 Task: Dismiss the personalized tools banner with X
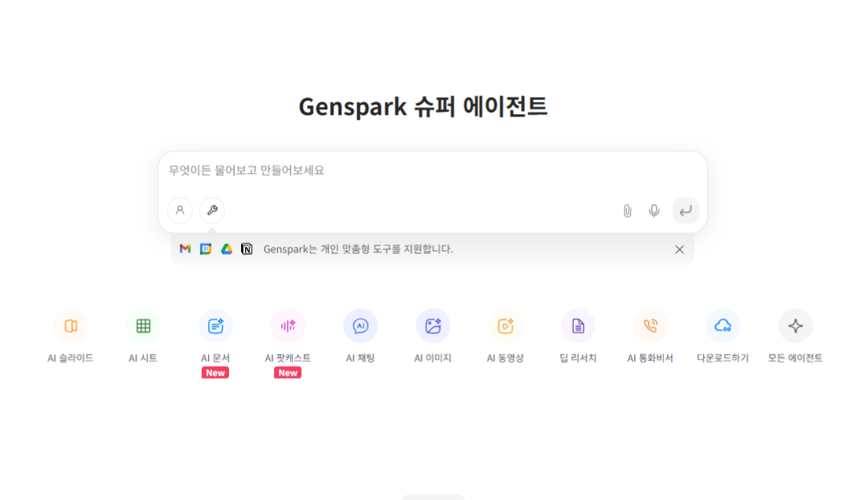[679, 250]
